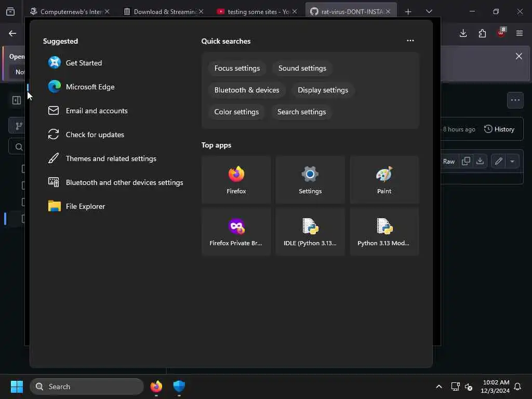The image size is (532, 399).
Task: Switch to Computernewb's Internet tab
Action: click(x=70, y=11)
